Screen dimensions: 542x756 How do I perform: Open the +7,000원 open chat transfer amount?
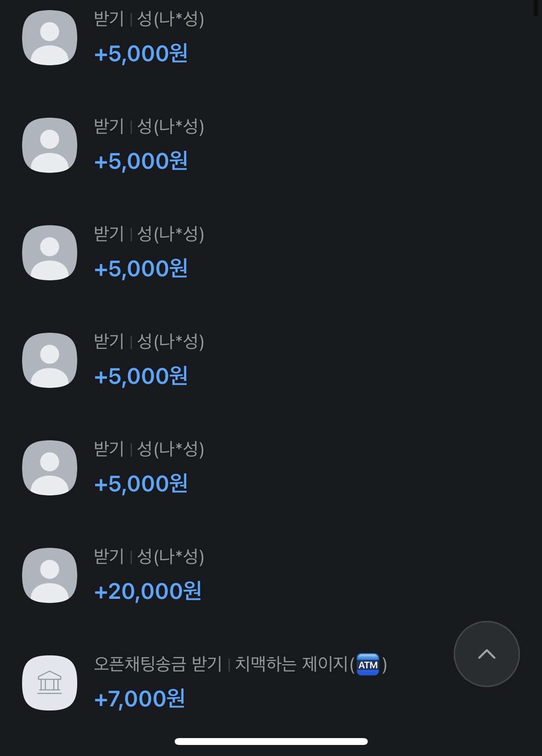139,699
